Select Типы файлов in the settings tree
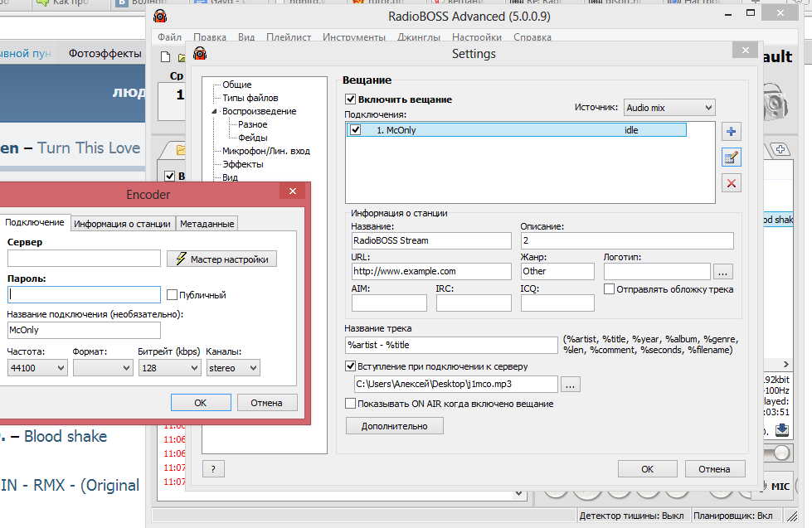Image resolution: width=812 pixels, height=528 pixels. [250, 98]
